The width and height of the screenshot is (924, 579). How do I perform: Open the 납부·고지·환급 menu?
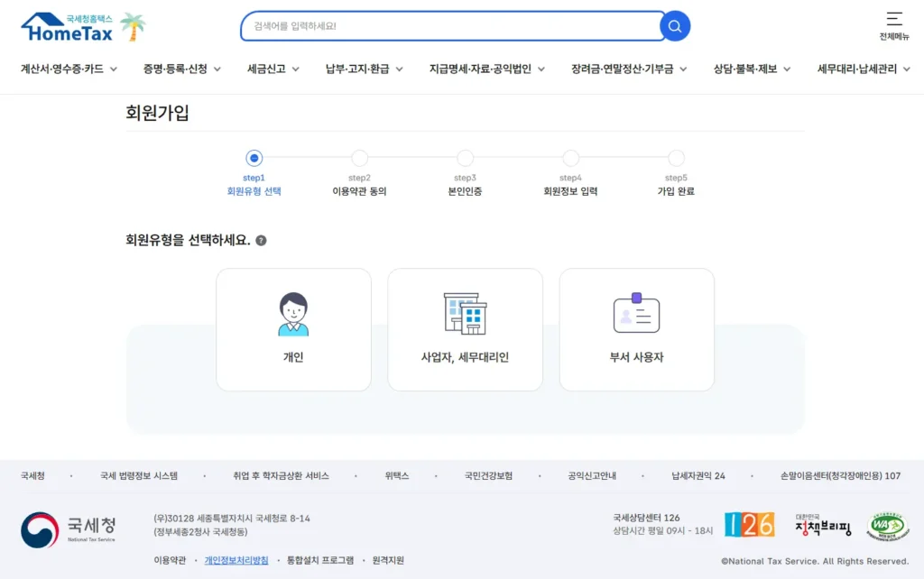357,69
